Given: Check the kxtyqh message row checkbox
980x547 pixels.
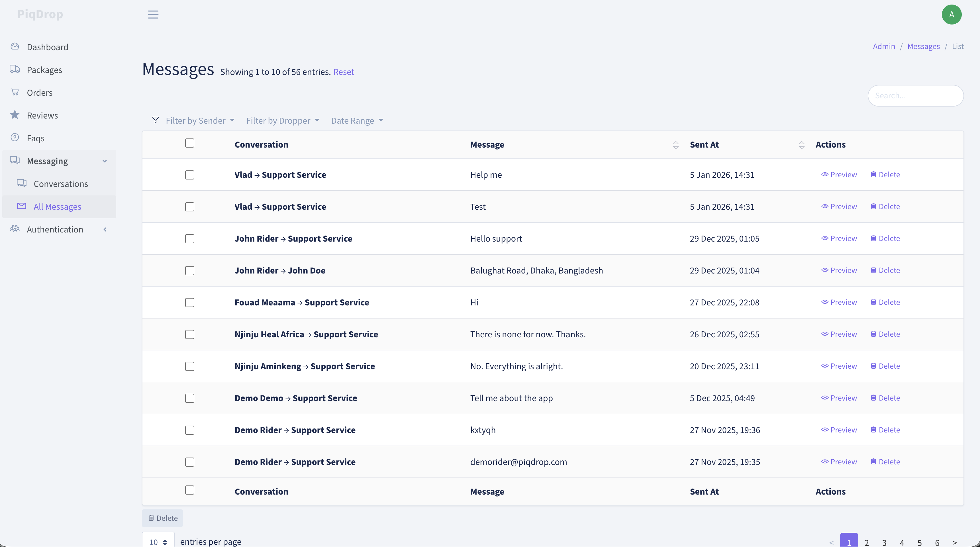Looking at the screenshot, I should [189, 430].
